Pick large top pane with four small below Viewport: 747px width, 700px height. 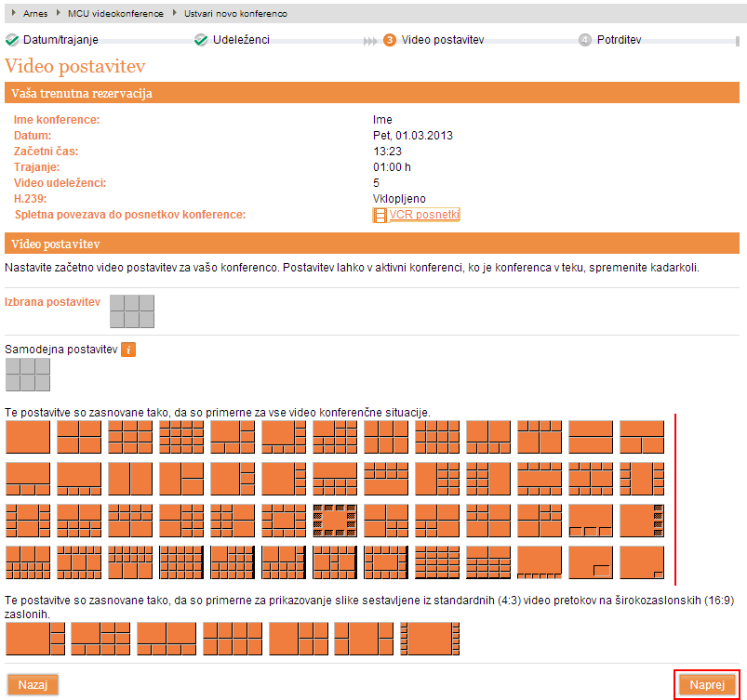click(79, 479)
